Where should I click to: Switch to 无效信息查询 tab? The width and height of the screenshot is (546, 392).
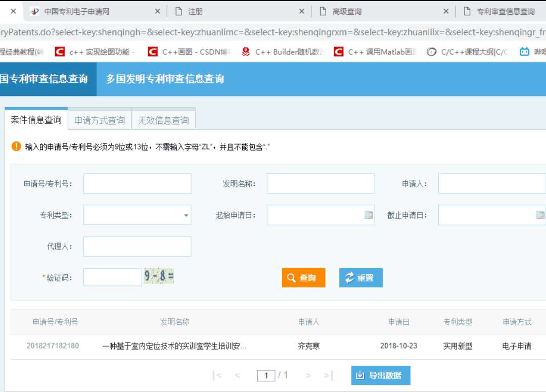click(163, 120)
